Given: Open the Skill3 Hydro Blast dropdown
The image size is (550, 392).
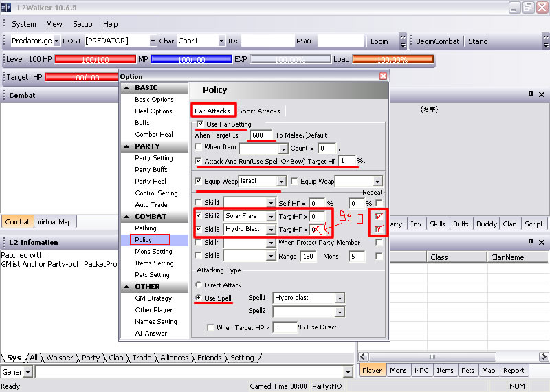Looking at the screenshot, I should click(x=271, y=230).
